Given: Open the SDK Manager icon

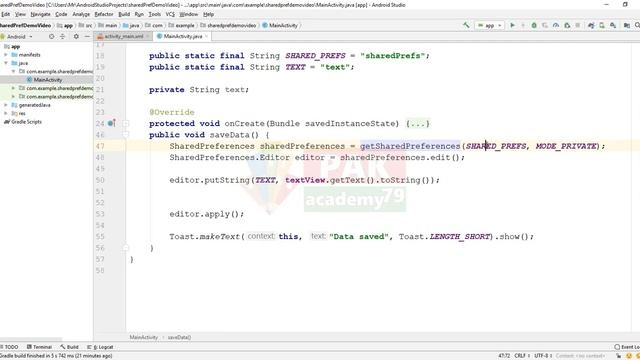Looking at the screenshot, I should point(613,25).
